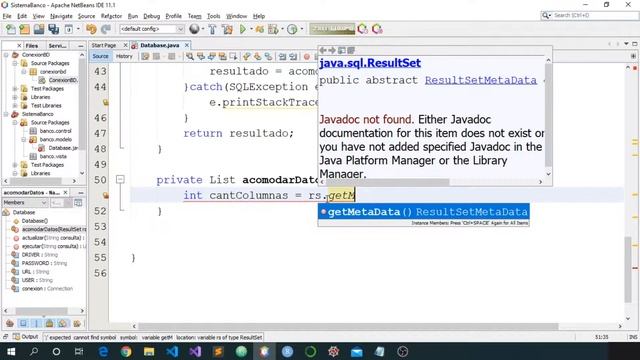The width and height of the screenshot is (640, 360).
Task: Open the ResultSetMetaData link in popup
Action: 480,80
